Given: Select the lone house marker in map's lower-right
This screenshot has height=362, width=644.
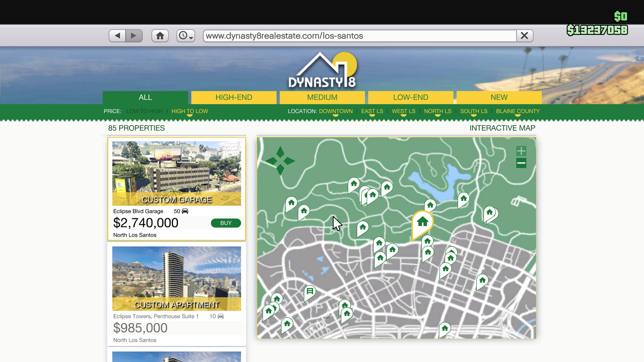Looking at the screenshot, I should pos(482,282).
